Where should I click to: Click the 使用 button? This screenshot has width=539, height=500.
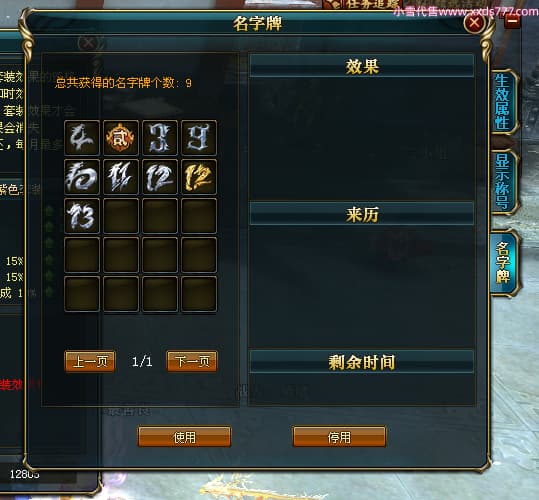click(x=185, y=437)
